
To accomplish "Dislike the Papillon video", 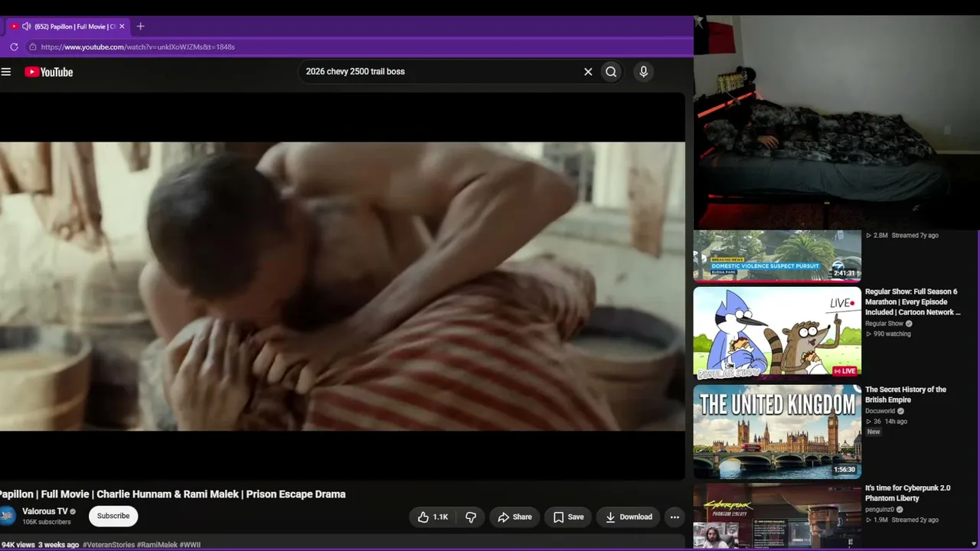I will pos(471,517).
